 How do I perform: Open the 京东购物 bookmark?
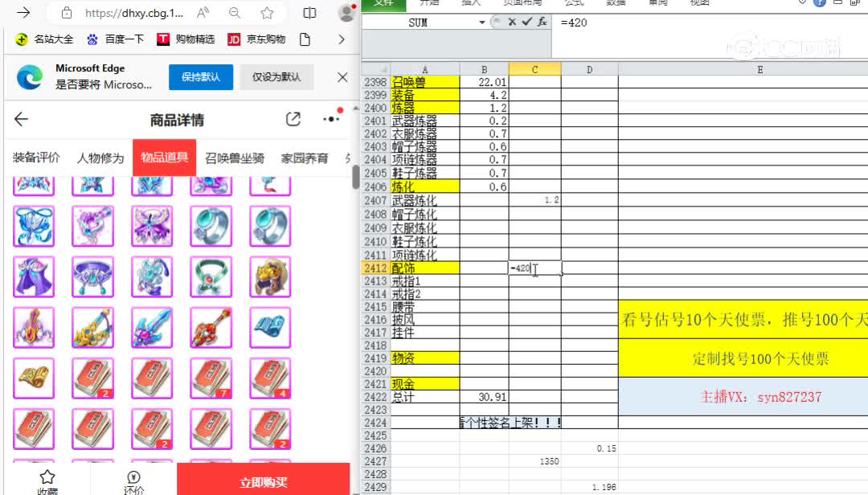click(x=257, y=39)
